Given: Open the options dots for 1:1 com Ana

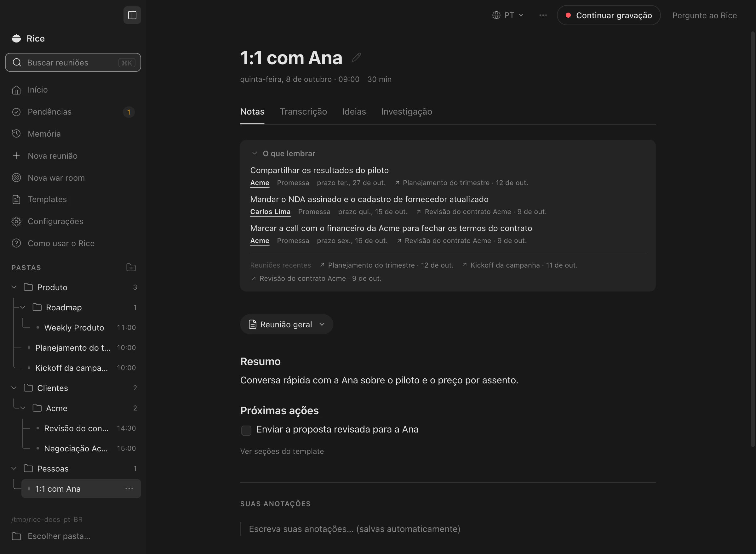Looking at the screenshot, I should point(129,489).
